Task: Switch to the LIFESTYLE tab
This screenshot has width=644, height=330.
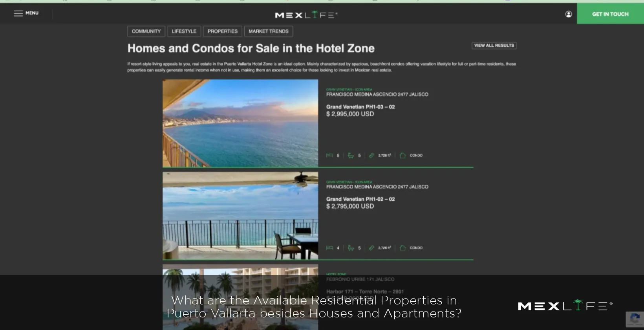Action: click(x=184, y=31)
